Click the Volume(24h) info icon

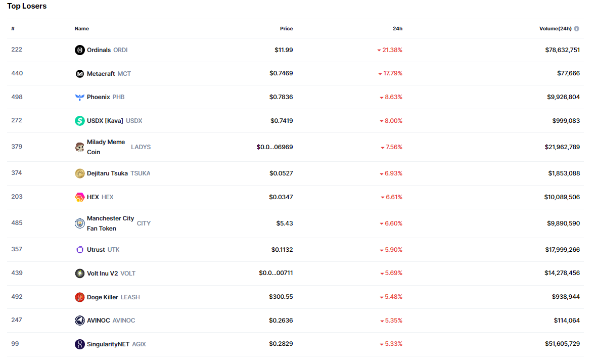[x=576, y=29]
